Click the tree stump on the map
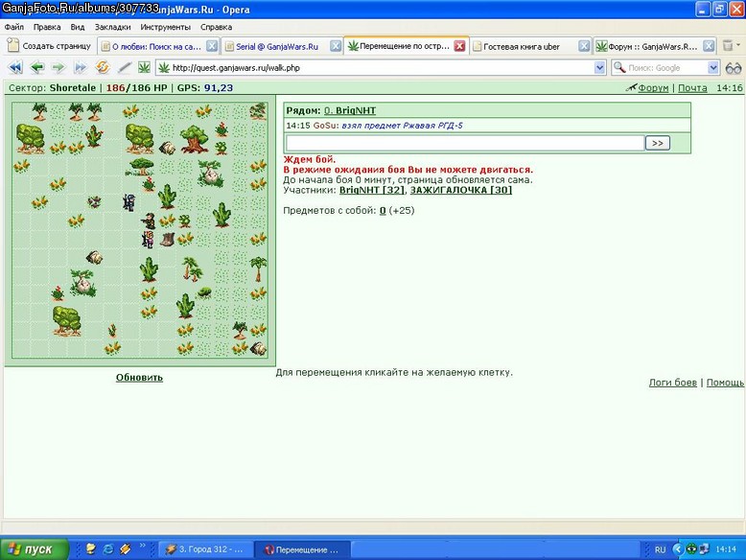The image size is (746, 560). tap(167, 239)
